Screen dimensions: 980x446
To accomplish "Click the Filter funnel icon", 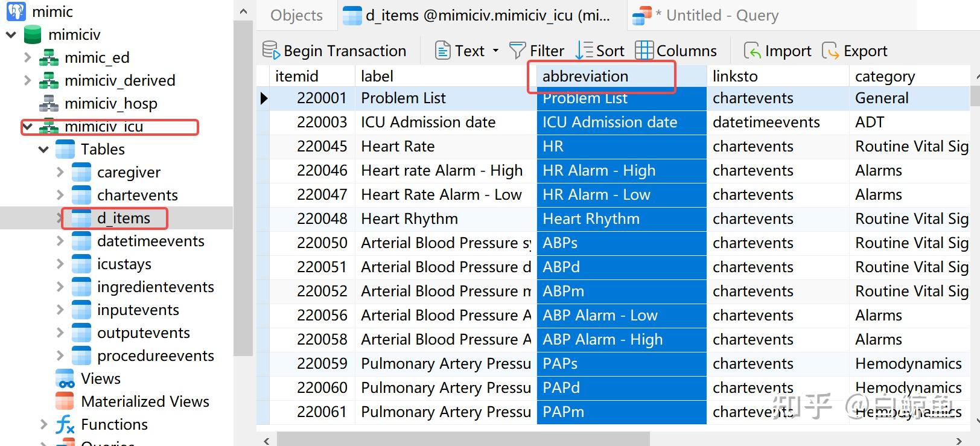I will click(x=517, y=51).
